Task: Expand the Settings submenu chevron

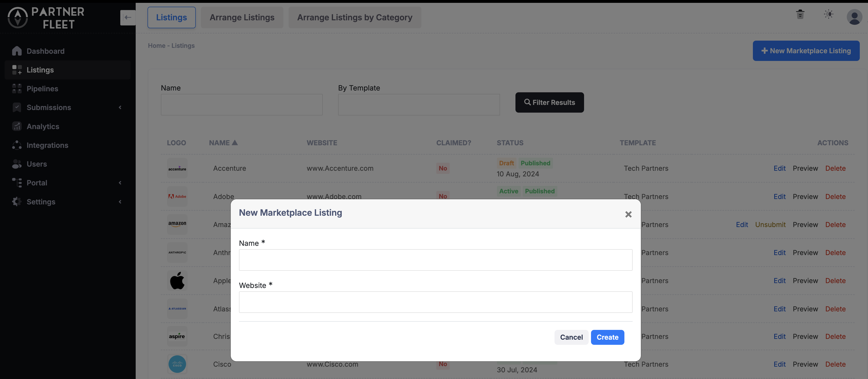Action: [120, 202]
